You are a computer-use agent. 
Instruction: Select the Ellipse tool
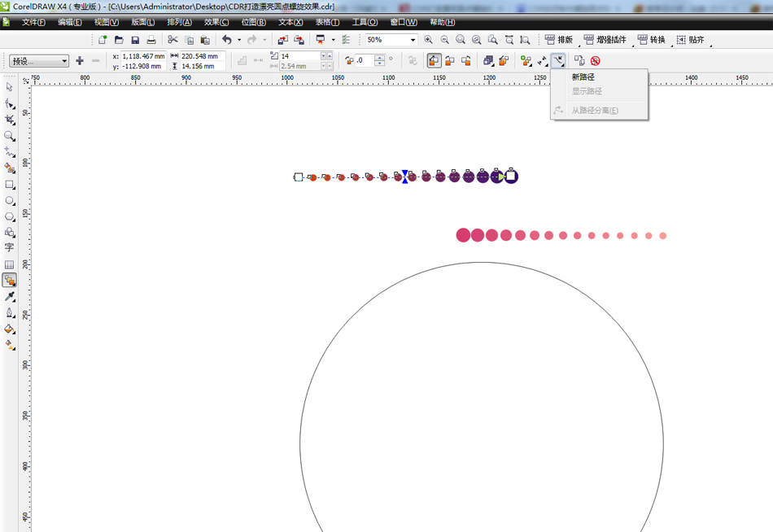coord(11,201)
